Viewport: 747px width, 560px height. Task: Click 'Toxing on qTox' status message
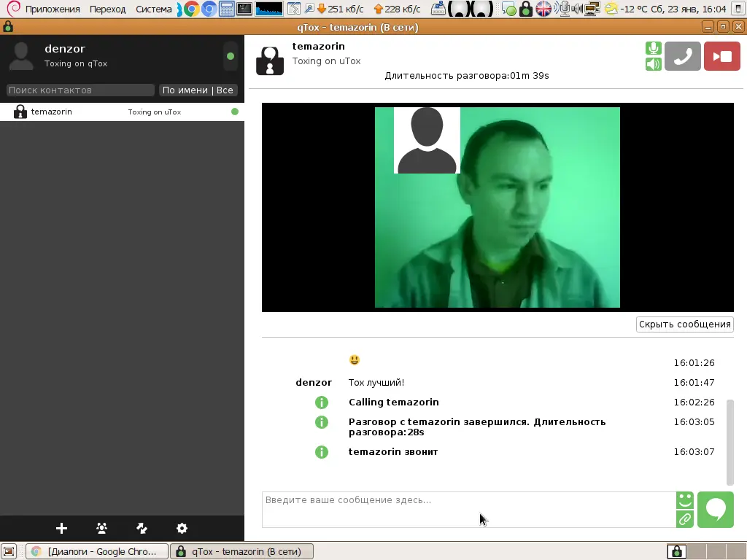pyautogui.click(x=76, y=63)
